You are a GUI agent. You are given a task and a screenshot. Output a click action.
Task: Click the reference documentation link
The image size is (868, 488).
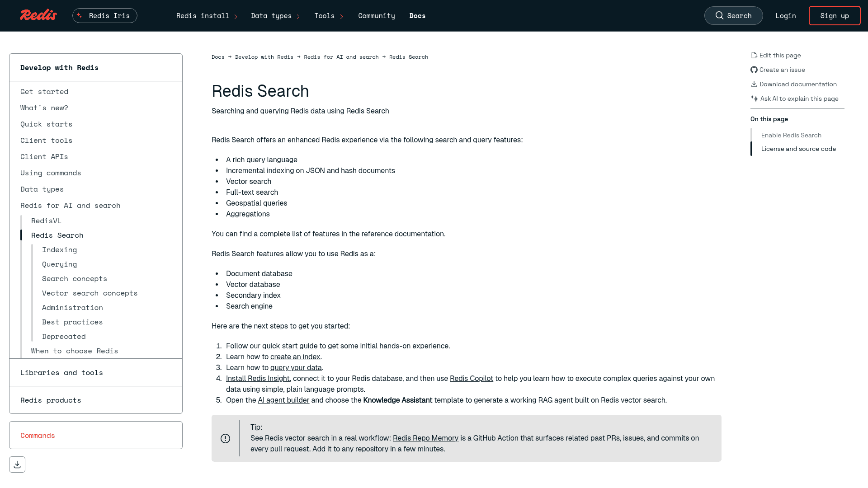pos(402,234)
